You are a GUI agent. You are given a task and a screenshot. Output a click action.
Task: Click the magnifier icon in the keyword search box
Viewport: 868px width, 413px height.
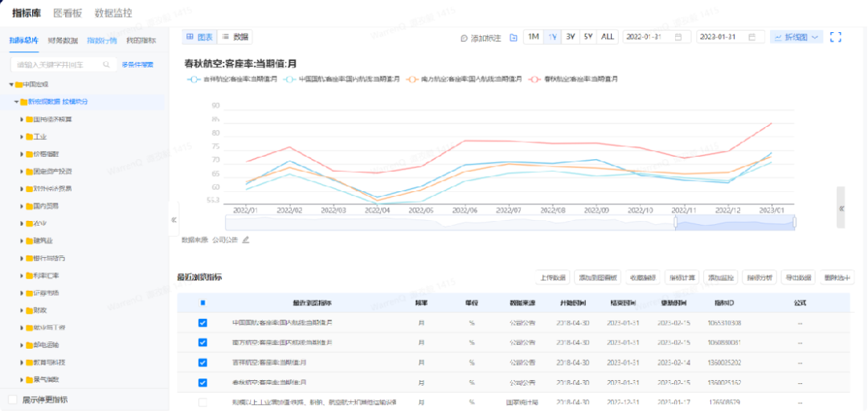106,64
